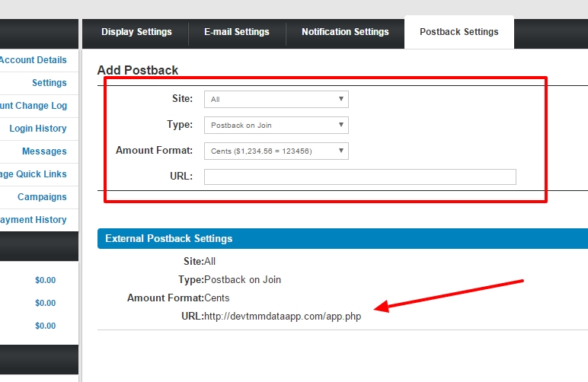
Task: Expand the Site dropdown
Action: (x=276, y=99)
